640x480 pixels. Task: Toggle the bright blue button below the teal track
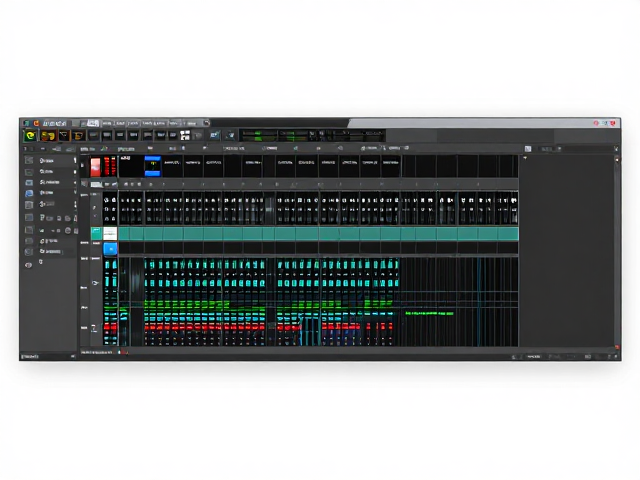tap(110, 249)
